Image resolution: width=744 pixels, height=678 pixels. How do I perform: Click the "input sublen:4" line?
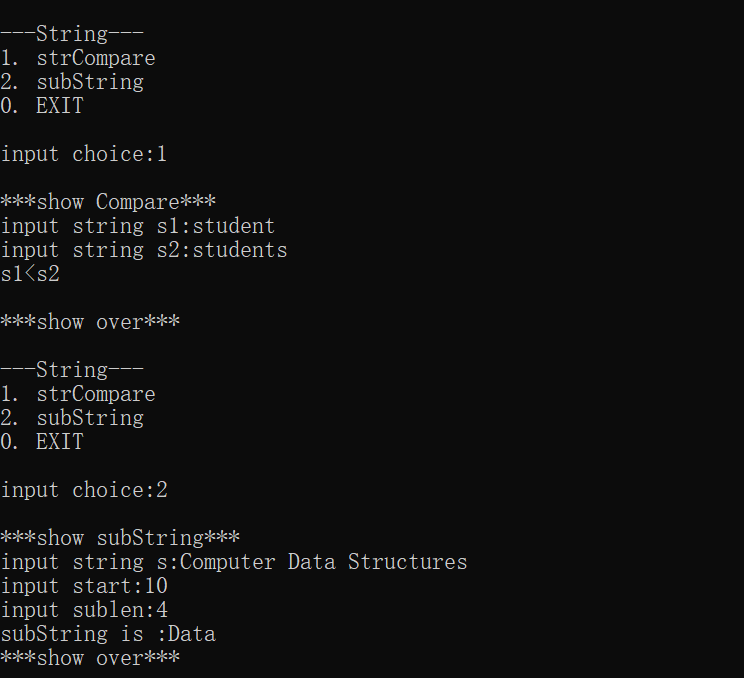click(x=84, y=610)
